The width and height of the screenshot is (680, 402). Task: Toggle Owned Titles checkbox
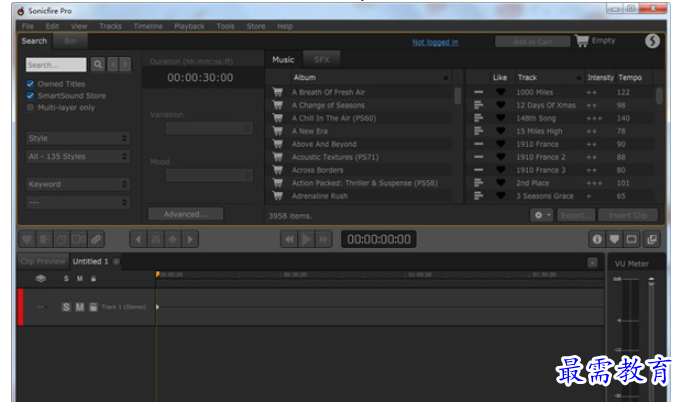pyautogui.click(x=30, y=84)
